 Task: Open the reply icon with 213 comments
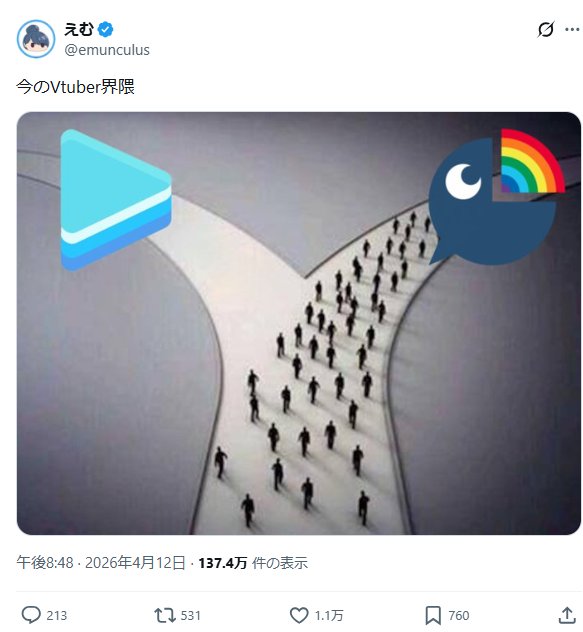click(31, 615)
